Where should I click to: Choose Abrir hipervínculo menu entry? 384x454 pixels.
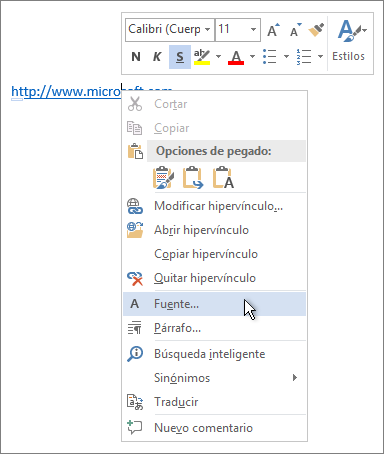(x=214, y=230)
